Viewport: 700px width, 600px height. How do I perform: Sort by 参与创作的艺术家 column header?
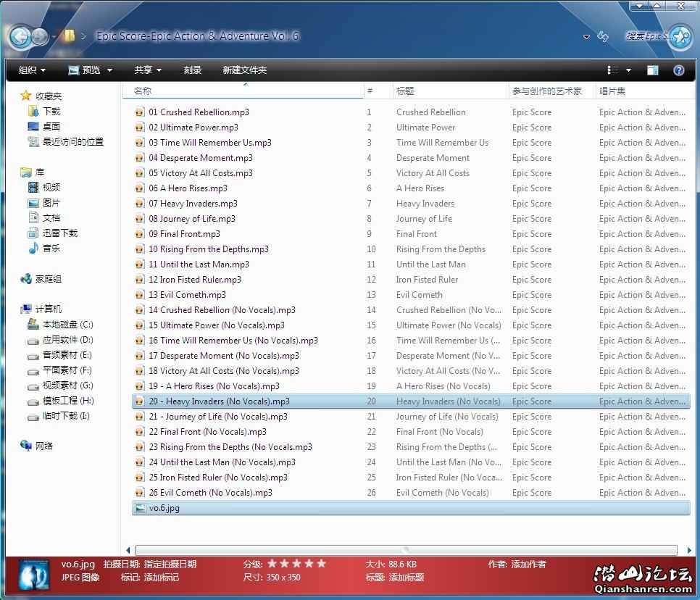pos(551,91)
